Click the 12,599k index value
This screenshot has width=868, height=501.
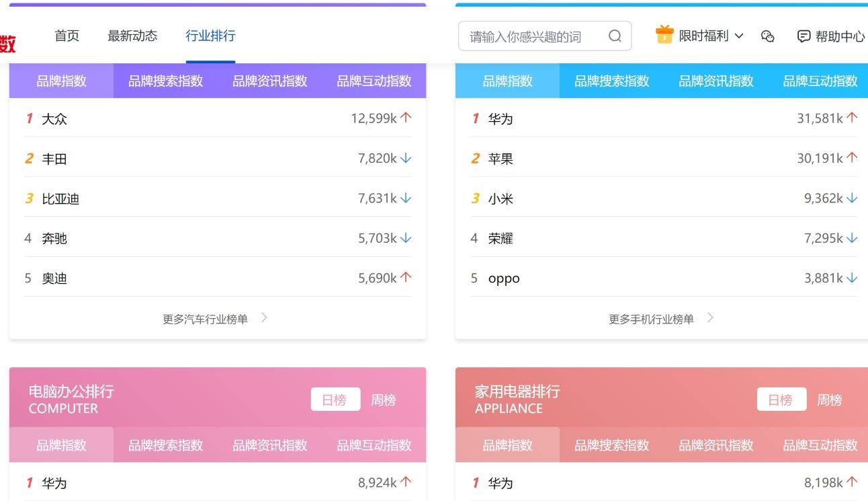[x=374, y=118]
